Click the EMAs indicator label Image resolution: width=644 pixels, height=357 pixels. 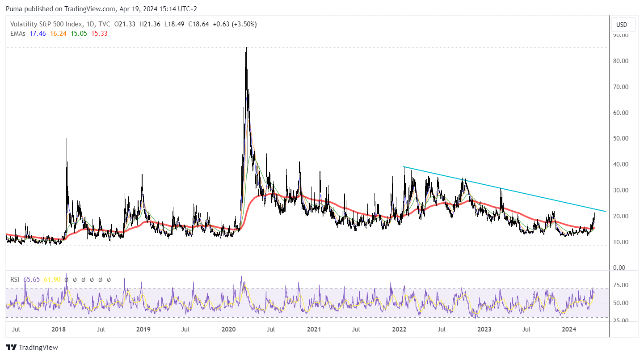point(18,33)
